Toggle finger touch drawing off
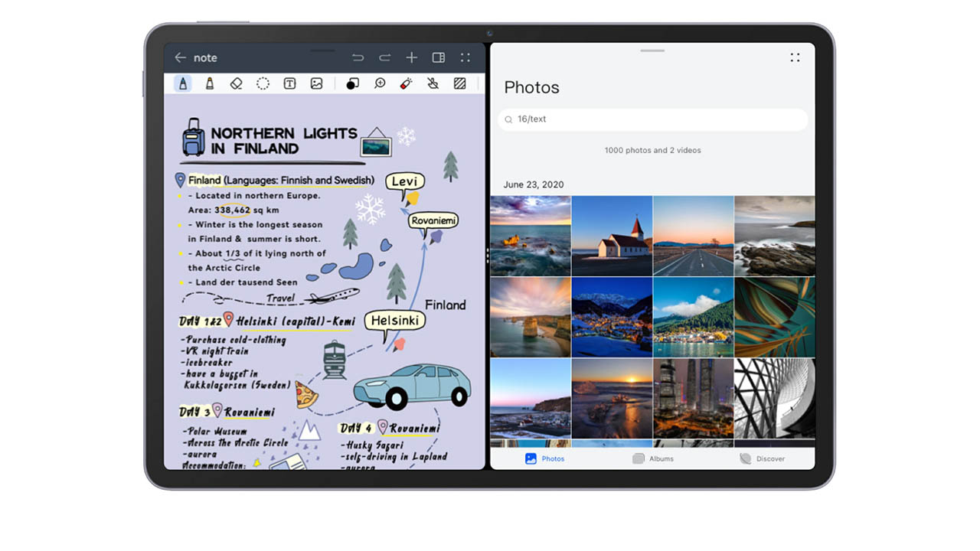Viewport: 980px width, 551px height. 433,83
